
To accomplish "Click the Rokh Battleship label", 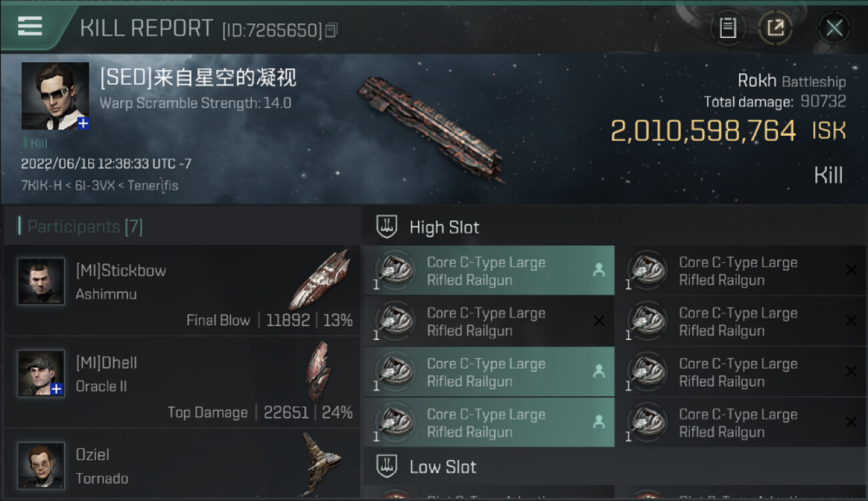I will pyautogui.click(x=791, y=81).
